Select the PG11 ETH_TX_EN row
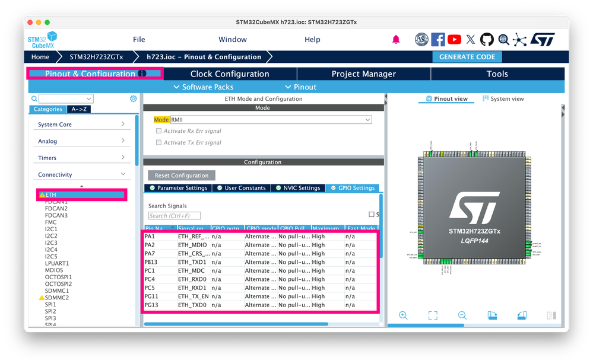This screenshot has height=364, width=593. (x=261, y=296)
